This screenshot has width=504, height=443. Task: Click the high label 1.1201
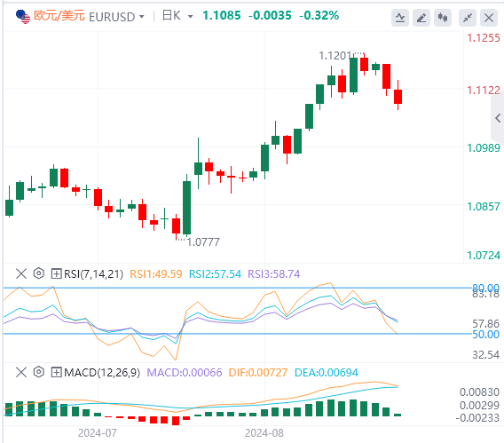pyautogui.click(x=335, y=56)
